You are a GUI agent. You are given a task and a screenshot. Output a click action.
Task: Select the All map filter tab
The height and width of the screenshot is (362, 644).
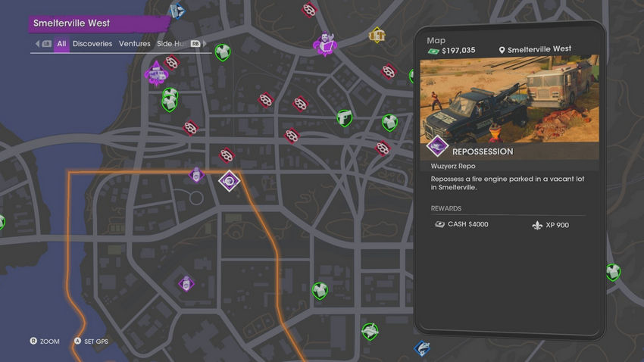point(61,44)
